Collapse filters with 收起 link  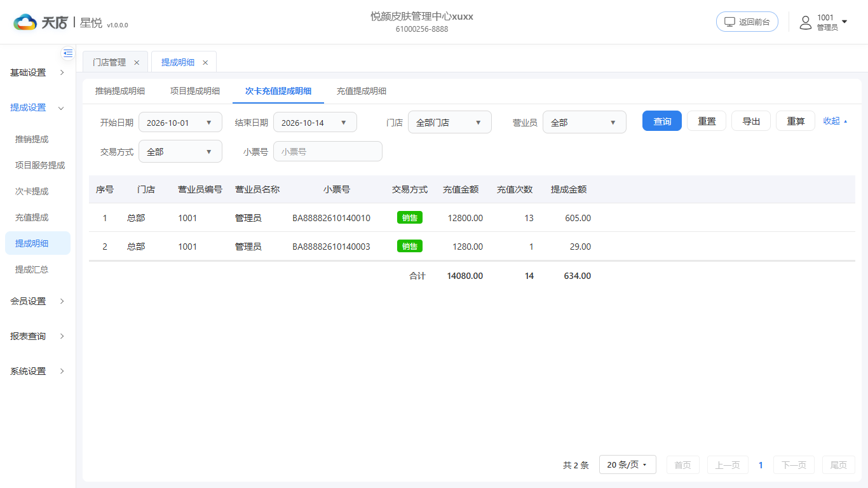[x=835, y=121]
